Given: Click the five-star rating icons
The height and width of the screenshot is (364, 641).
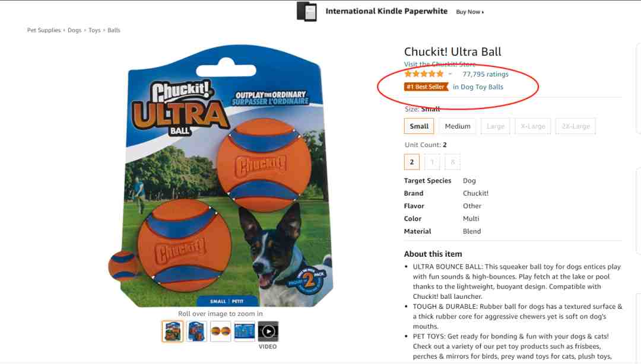Looking at the screenshot, I should (x=424, y=74).
